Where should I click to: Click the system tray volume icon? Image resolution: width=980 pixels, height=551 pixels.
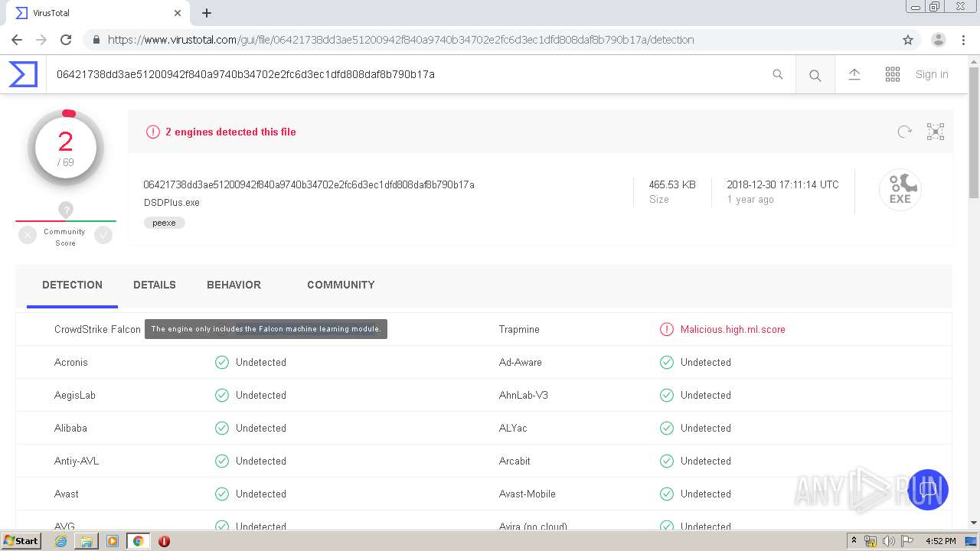tap(889, 541)
